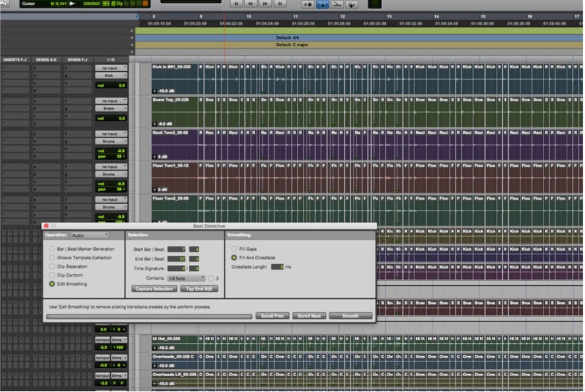Click the volume icon on Floor Tom1 clip
This screenshot has height=392, width=585.
154,189
